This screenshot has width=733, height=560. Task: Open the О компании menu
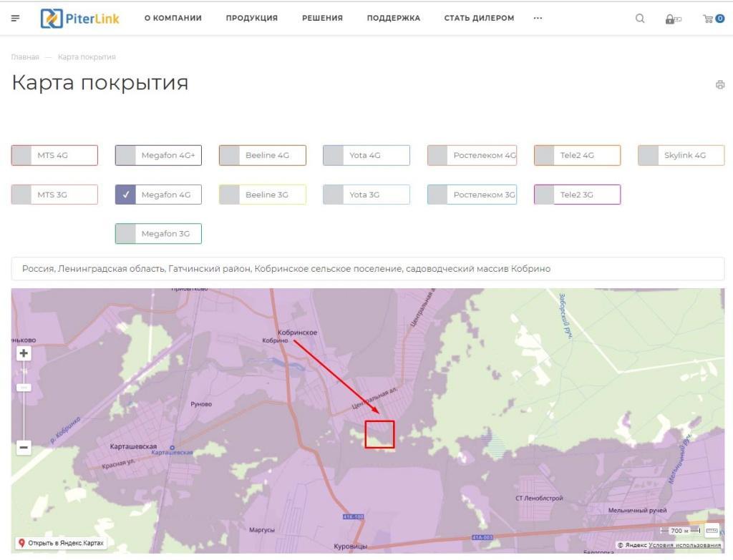tap(173, 18)
